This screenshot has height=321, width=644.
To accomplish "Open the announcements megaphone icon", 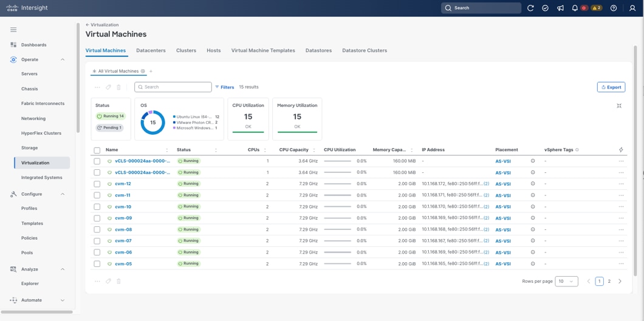I will click(x=560, y=8).
